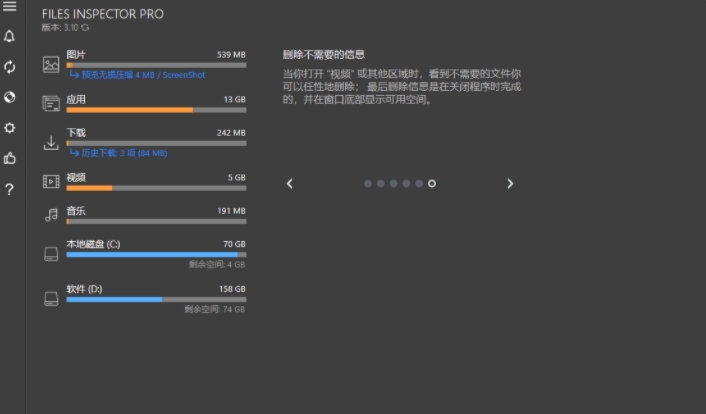Open the hamburger menu in the sidebar

[10, 7]
